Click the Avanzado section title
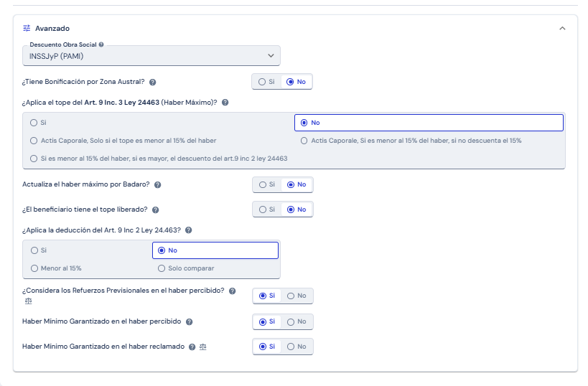The width and height of the screenshot is (588, 386). (52, 29)
